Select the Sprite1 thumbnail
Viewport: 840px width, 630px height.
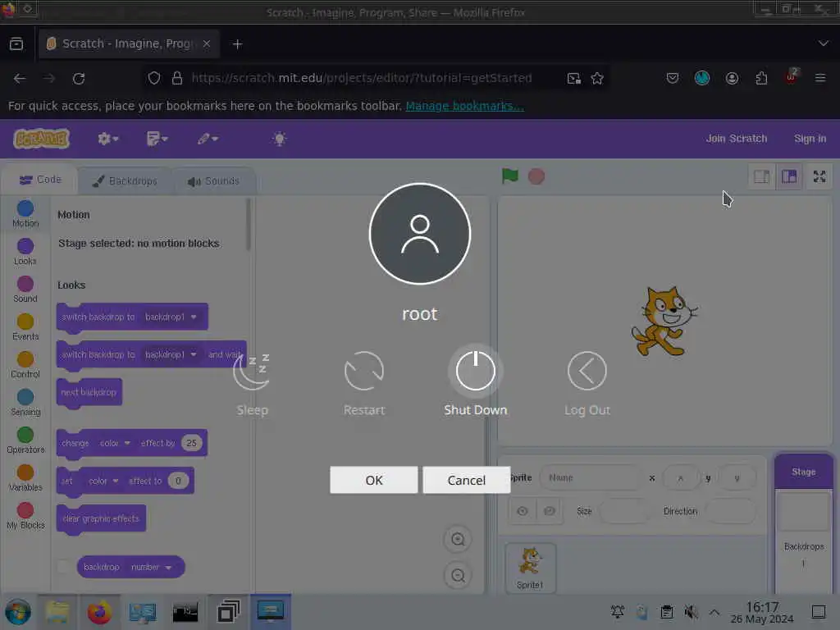[531, 568]
